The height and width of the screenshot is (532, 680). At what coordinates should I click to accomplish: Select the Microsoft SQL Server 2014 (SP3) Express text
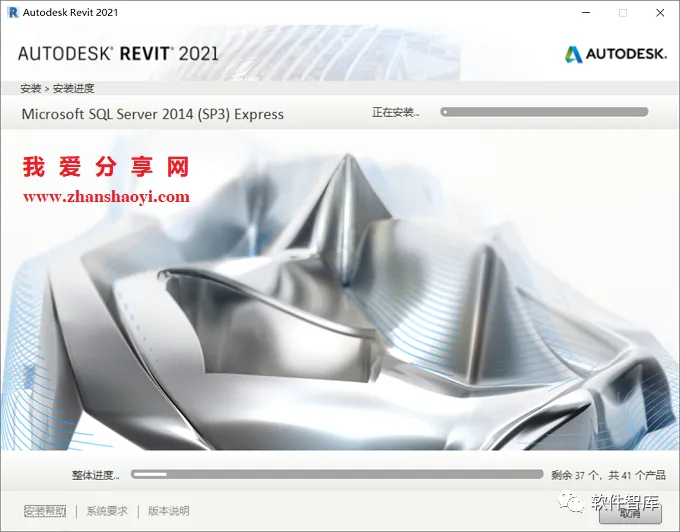153,114
